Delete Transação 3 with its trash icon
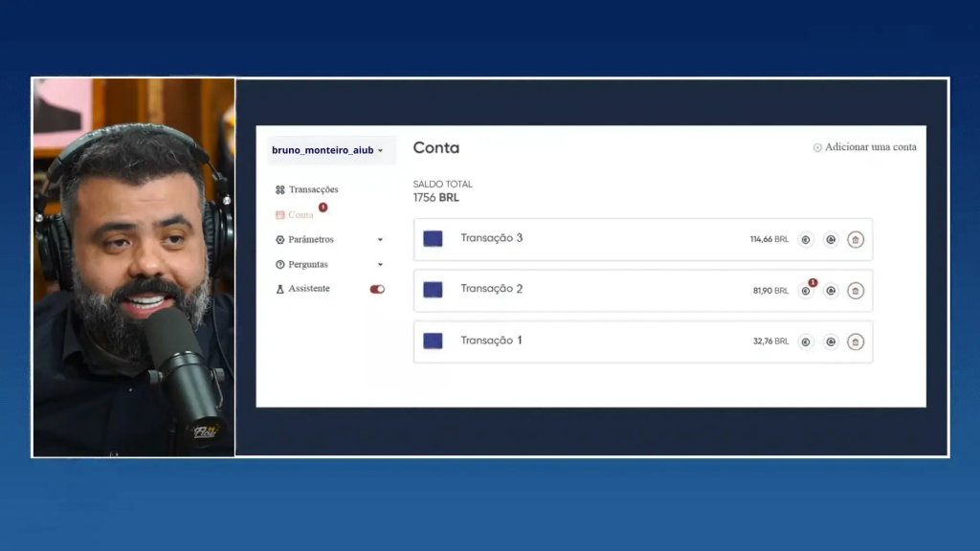The width and height of the screenshot is (980, 551). (x=856, y=240)
